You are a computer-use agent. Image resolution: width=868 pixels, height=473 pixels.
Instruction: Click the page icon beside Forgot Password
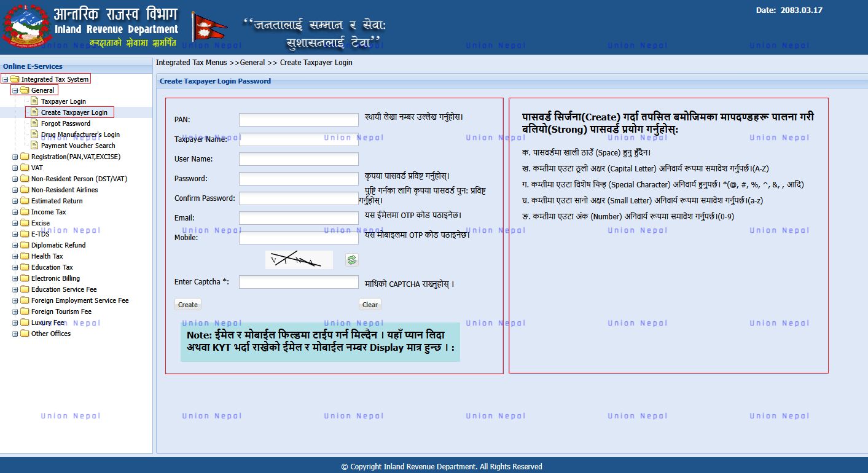tap(34, 123)
